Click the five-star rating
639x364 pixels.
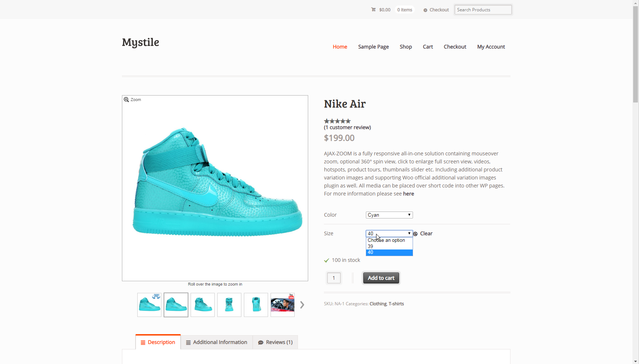[337, 121]
